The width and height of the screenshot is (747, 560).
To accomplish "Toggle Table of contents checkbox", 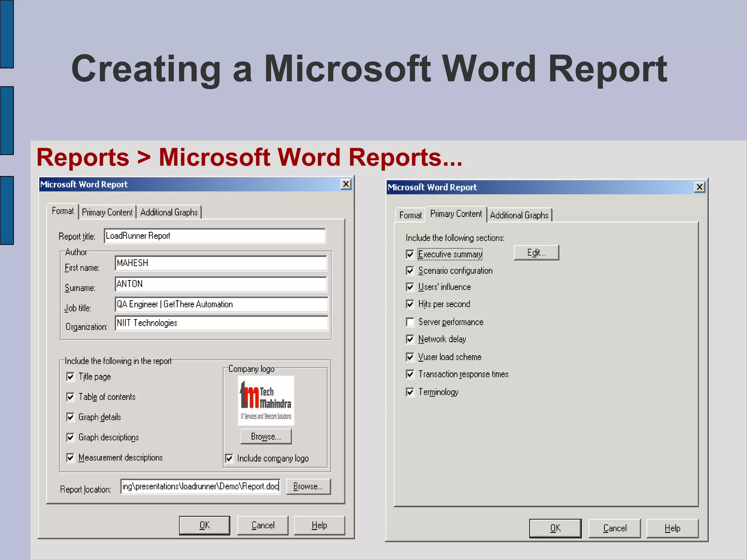I will pos(70,397).
